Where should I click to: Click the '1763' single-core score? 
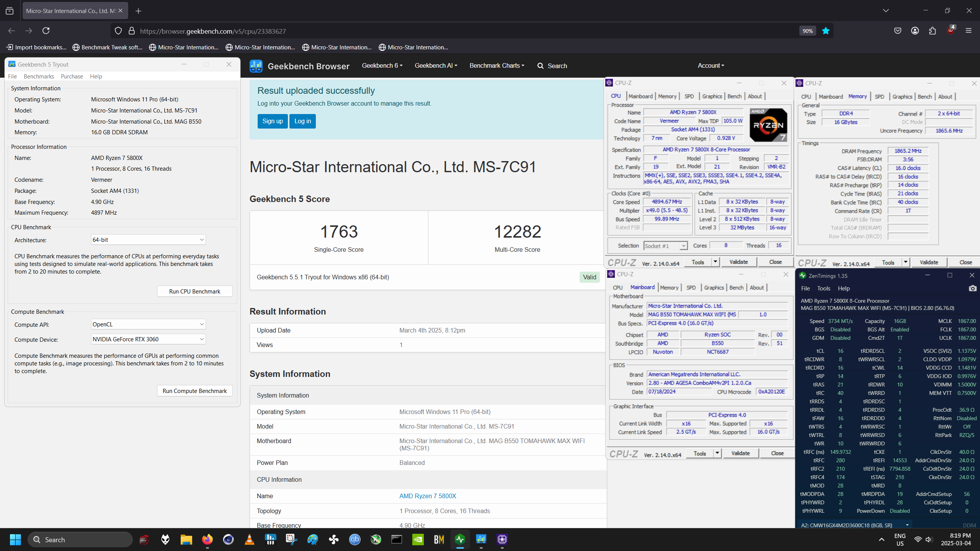coord(339,231)
